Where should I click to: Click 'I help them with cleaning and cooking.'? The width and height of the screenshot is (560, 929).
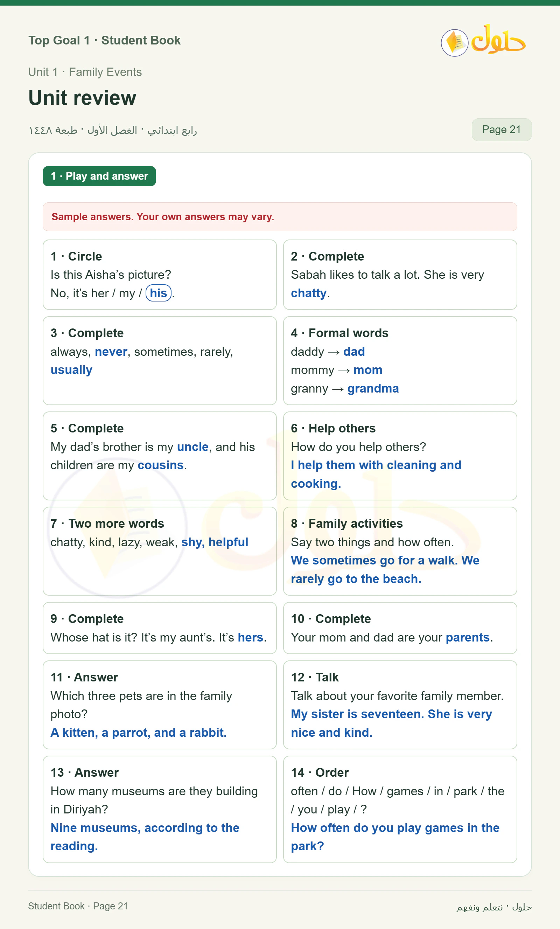coord(376,475)
